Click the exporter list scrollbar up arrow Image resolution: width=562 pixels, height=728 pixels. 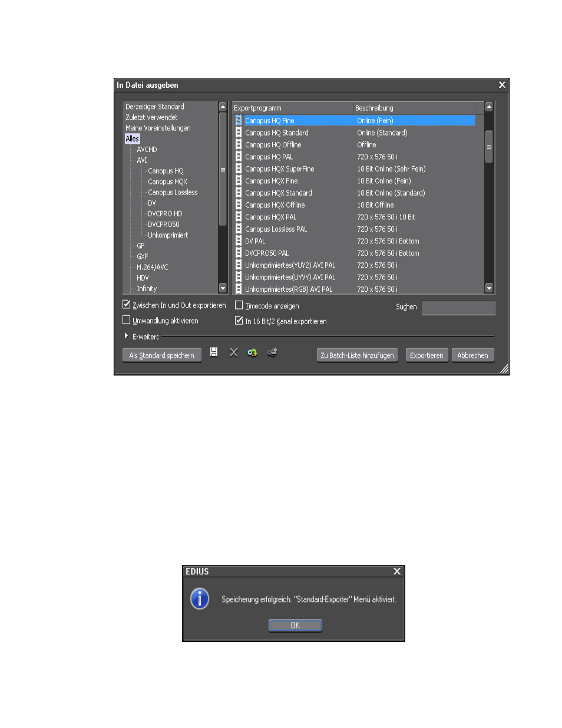click(489, 107)
